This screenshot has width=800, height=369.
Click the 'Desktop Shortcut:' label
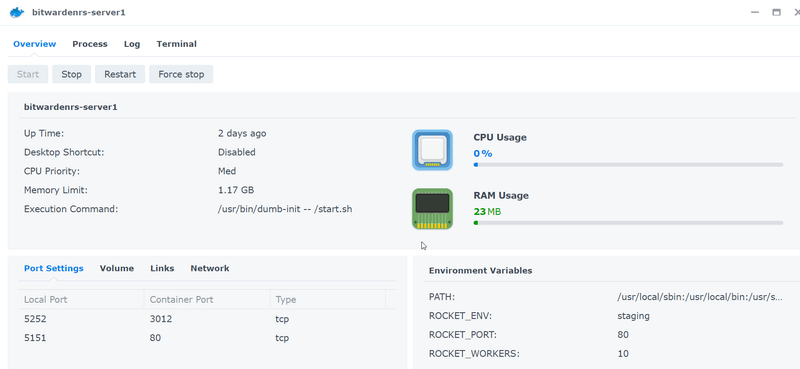click(64, 152)
